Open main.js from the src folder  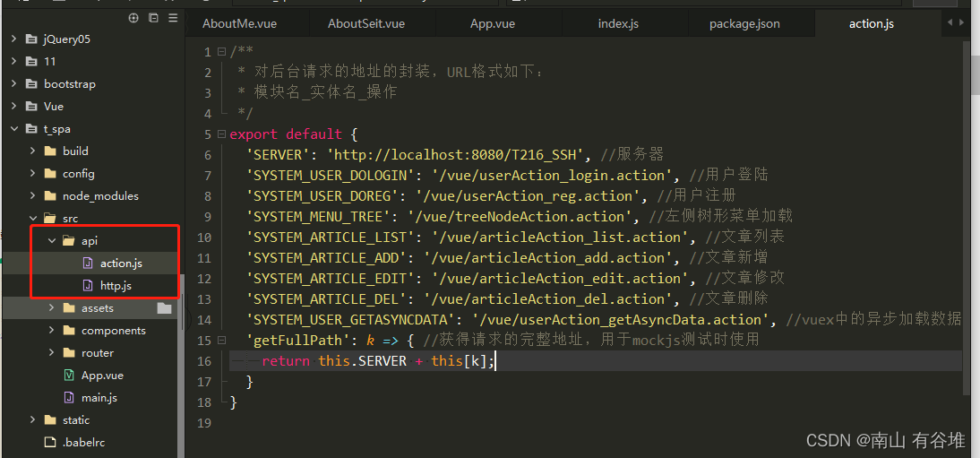click(x=99, y=398)
